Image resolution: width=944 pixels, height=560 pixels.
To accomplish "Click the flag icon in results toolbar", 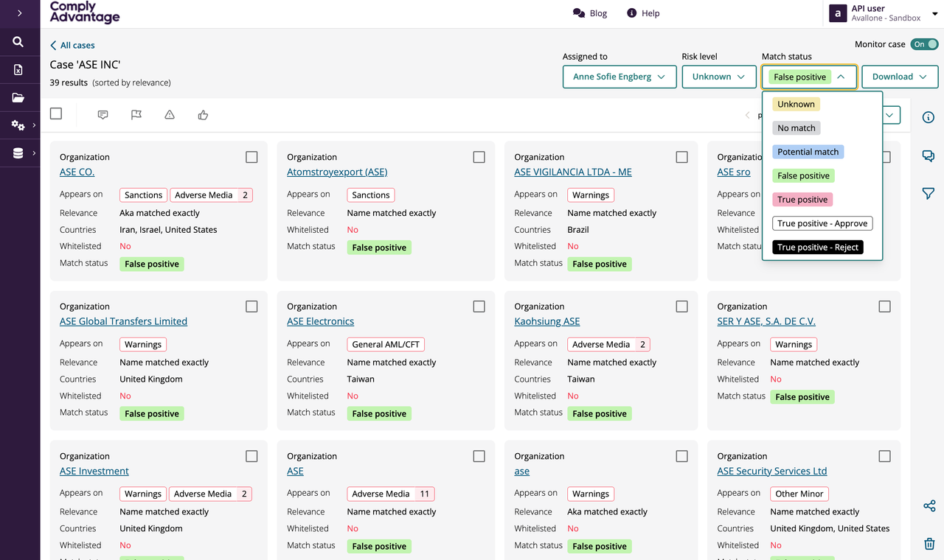I will [136, 115].
